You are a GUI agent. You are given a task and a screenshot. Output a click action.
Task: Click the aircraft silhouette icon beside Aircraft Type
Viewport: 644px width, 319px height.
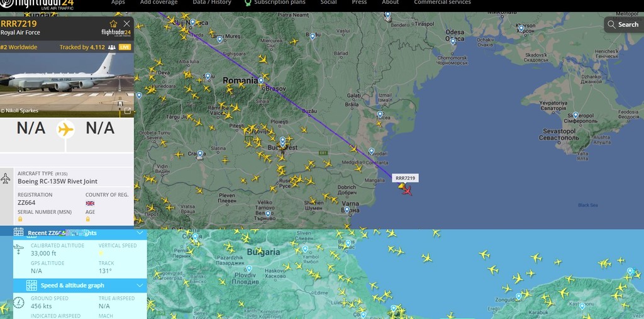pos(5,179)
